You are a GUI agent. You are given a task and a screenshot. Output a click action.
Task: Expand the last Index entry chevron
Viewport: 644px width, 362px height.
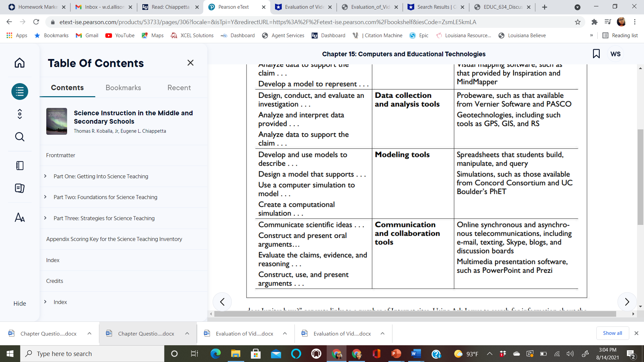click(45, 302)
